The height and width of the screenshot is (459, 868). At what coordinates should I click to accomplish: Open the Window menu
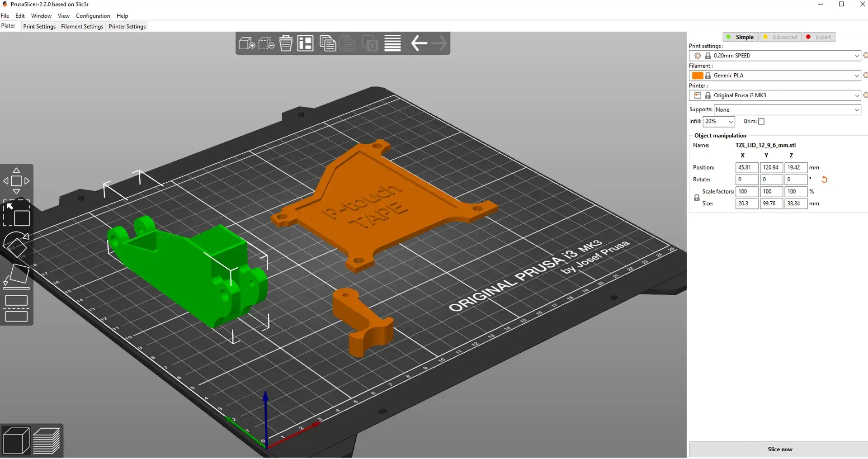click(41, 16)
